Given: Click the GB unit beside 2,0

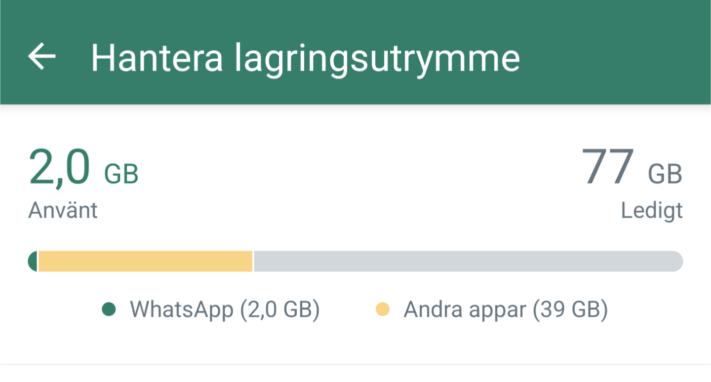Looking at the screenshot, I should [122, 174].
